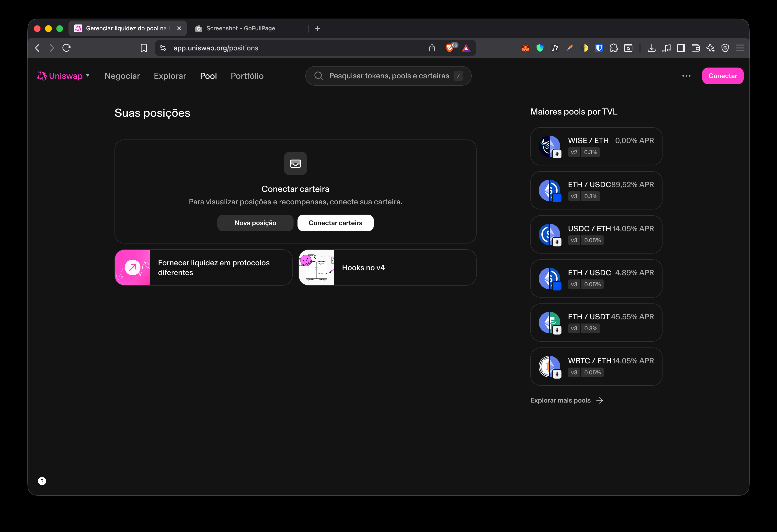
Task: Open the extensions puzzle piece menu
Action: tap(614, 48)
